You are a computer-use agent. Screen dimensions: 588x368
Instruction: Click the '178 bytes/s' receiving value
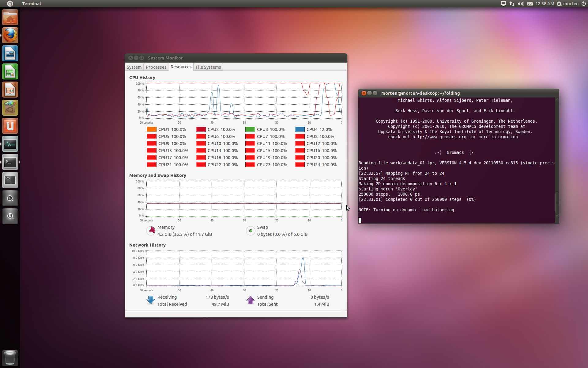[217, 297]
